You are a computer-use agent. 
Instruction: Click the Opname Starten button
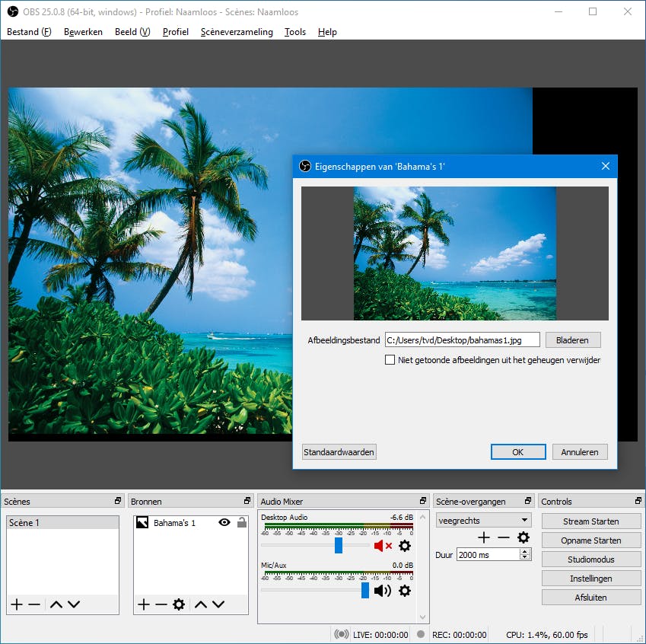[591, 540]
